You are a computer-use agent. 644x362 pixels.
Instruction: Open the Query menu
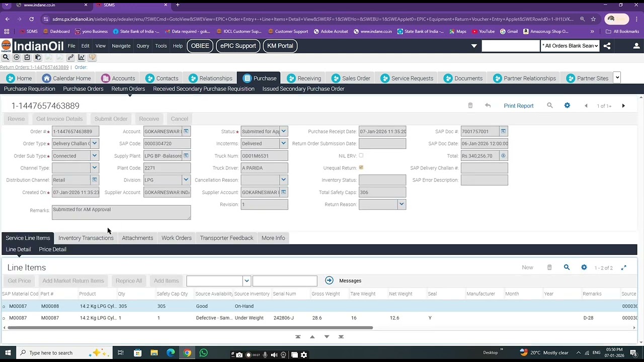[x=143, y=46]
